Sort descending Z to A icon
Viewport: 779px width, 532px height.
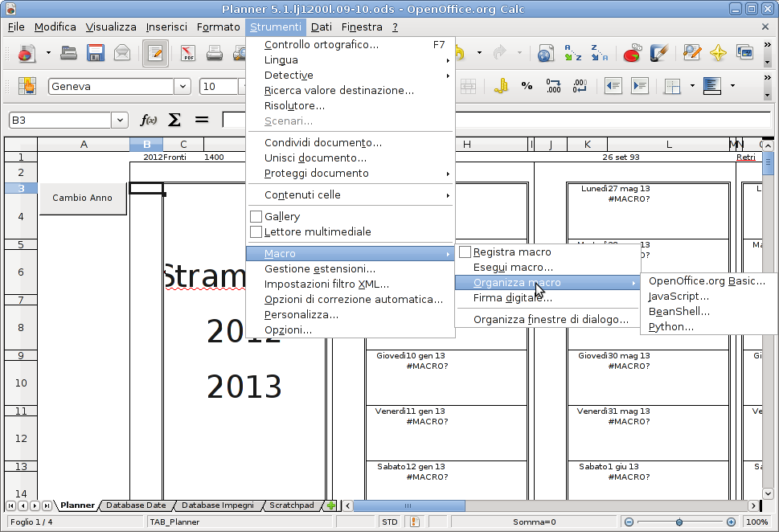point(600,53)
